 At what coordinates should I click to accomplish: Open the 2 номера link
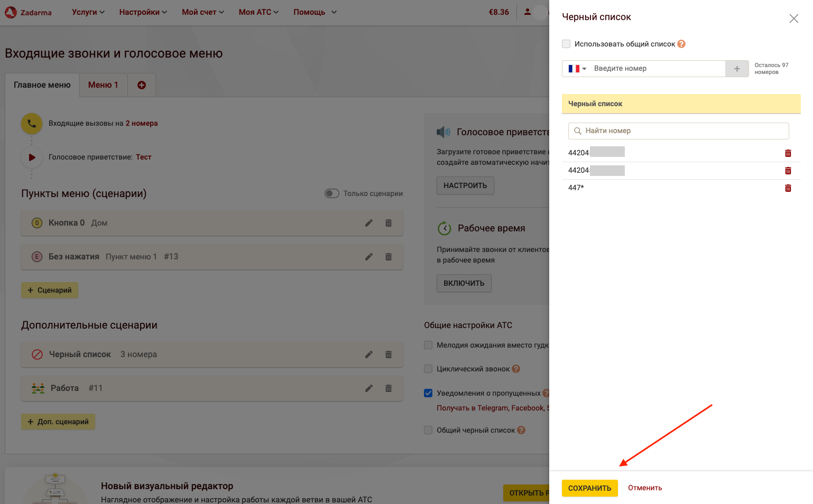[x=142, y=123]
